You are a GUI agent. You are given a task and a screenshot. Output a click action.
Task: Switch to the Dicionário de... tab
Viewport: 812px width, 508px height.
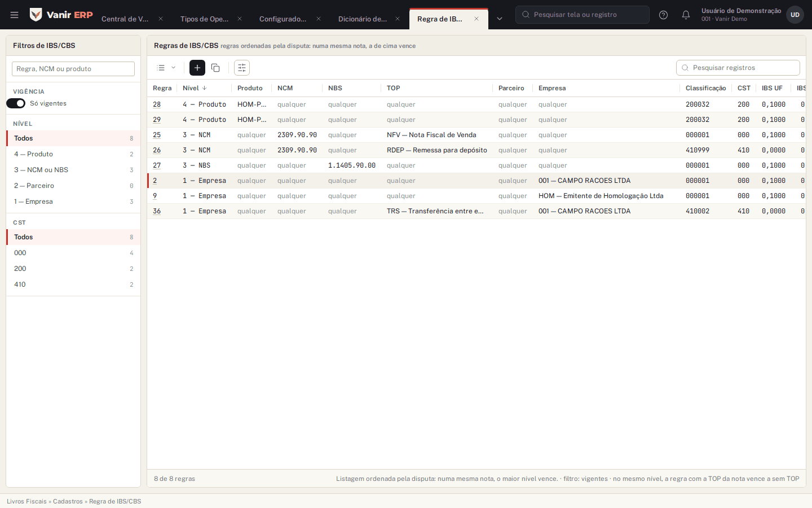363,19
